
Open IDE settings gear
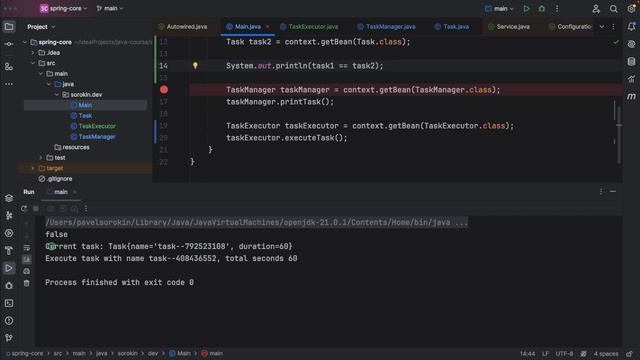631,9
